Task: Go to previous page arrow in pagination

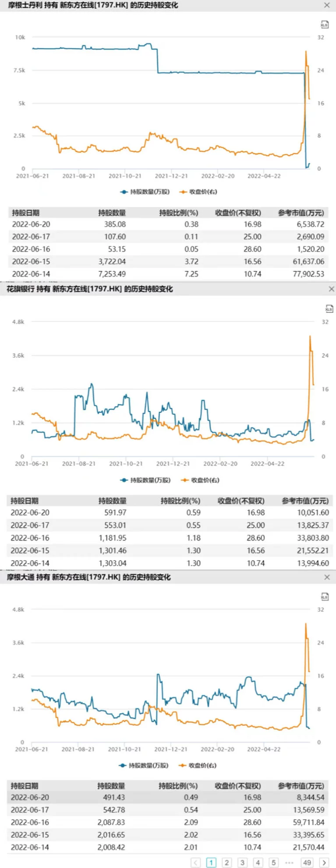Action: (196, 863)
